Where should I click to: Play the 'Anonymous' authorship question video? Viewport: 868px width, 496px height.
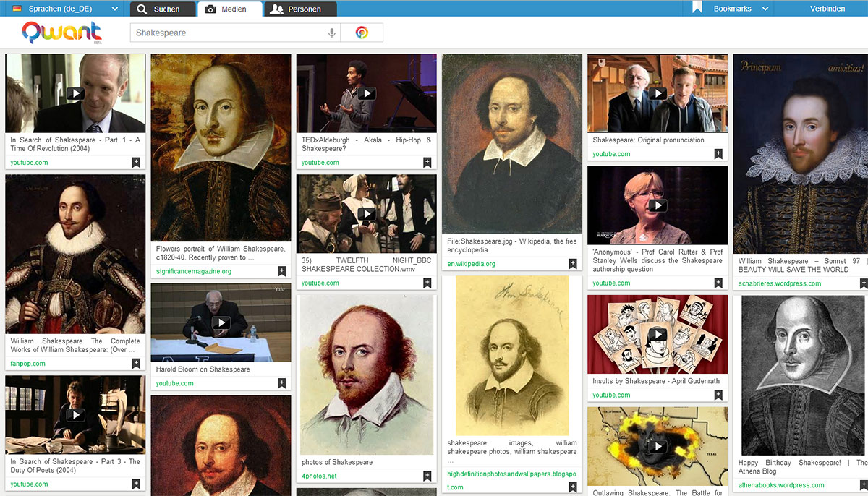pos(658,206)
